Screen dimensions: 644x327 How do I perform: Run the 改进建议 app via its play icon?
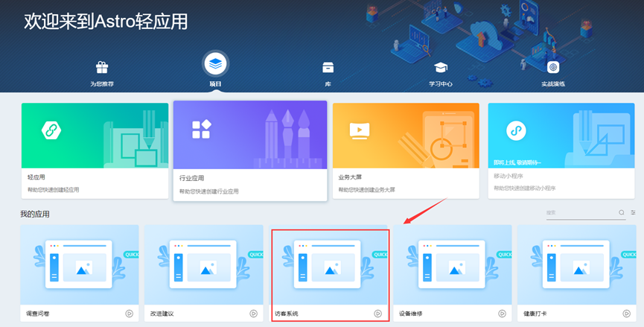[x=253, y=314]
